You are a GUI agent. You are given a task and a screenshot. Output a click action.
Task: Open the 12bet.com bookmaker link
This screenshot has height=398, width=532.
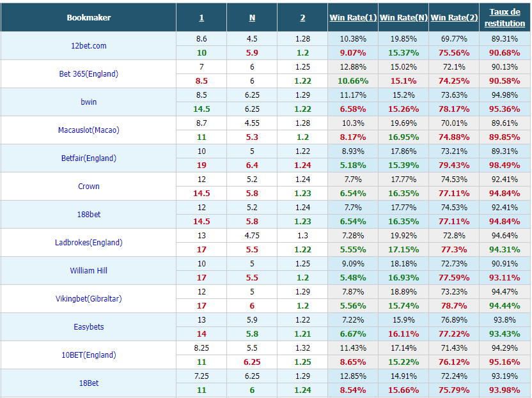(88, 46)
